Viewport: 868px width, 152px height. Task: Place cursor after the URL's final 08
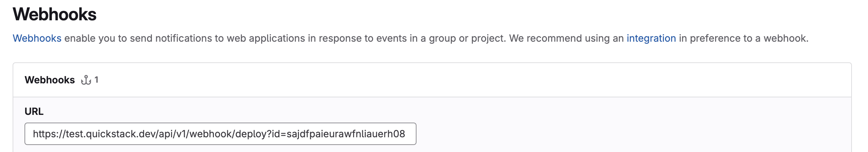tap(406, 134)
